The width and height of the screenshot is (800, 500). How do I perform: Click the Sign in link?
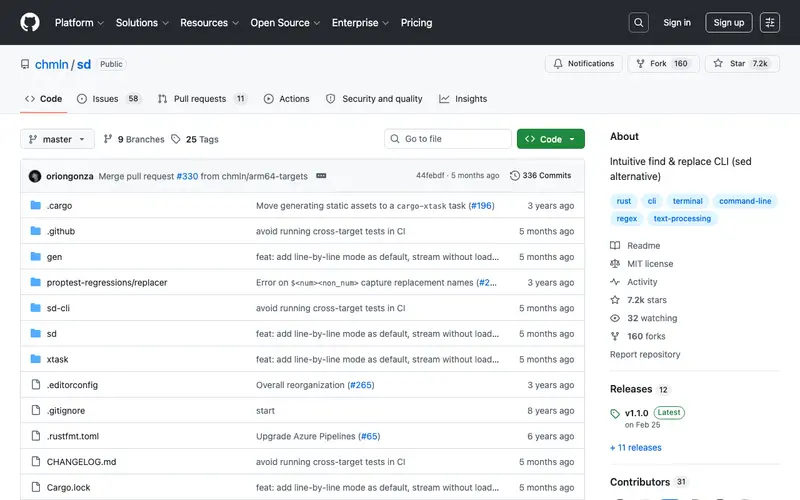[677, 22]
